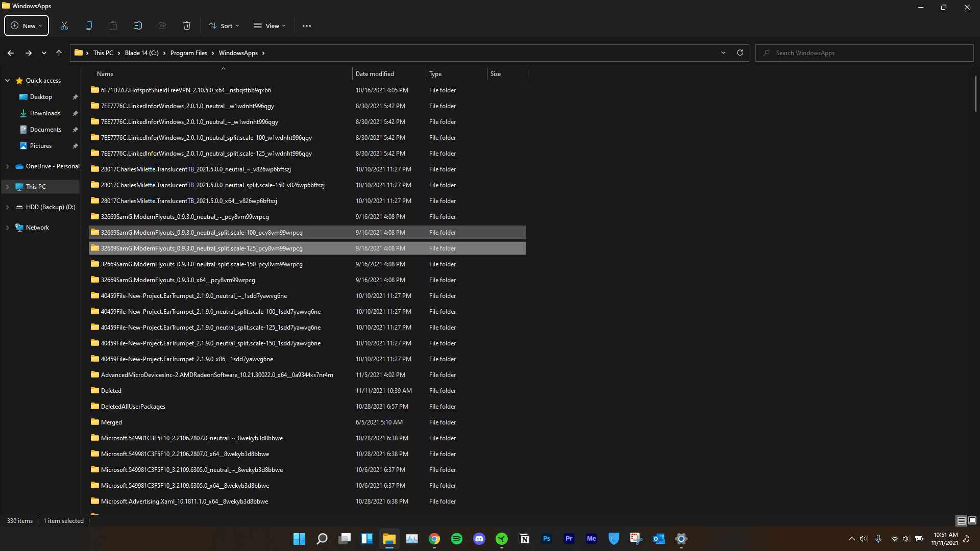Click Blade 14 (C:) breadcrumb
980x551 pixels.
coord(141,53)
